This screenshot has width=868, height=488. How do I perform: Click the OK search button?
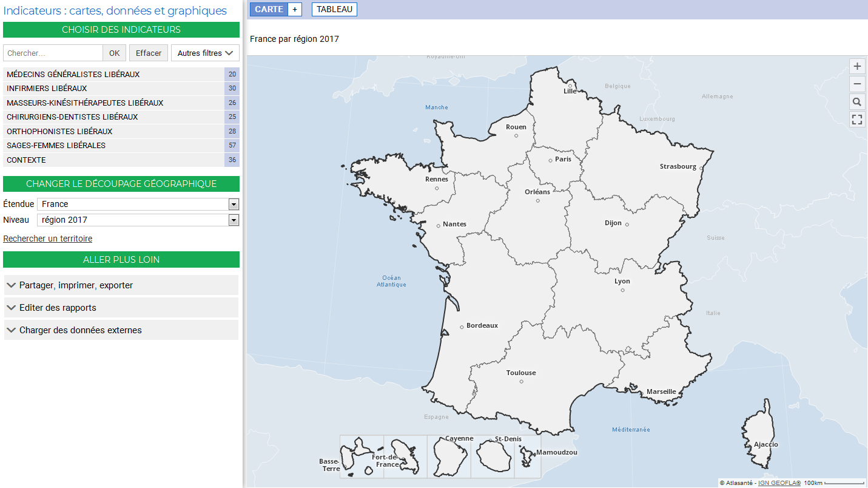click(115, 53)
